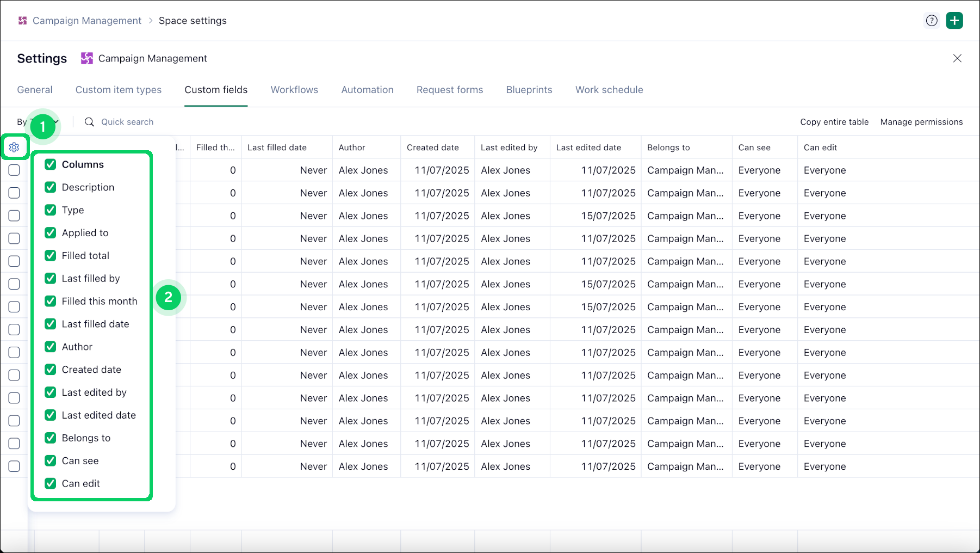980x553 pixels.
Task: Click the magnifier icon beside Quick search
Action: pyautogui.click(x=89, y=122)
